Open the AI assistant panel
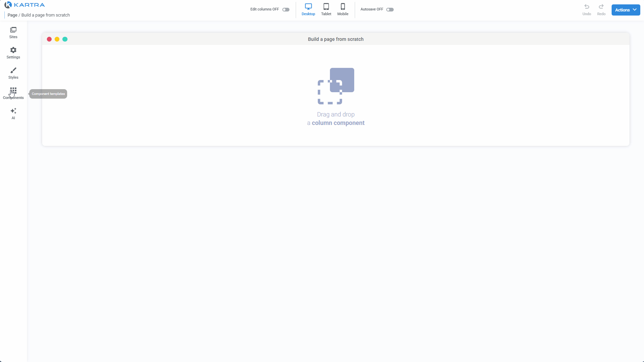644x362 pixels. pyautogui.click(x=13, y=113)
